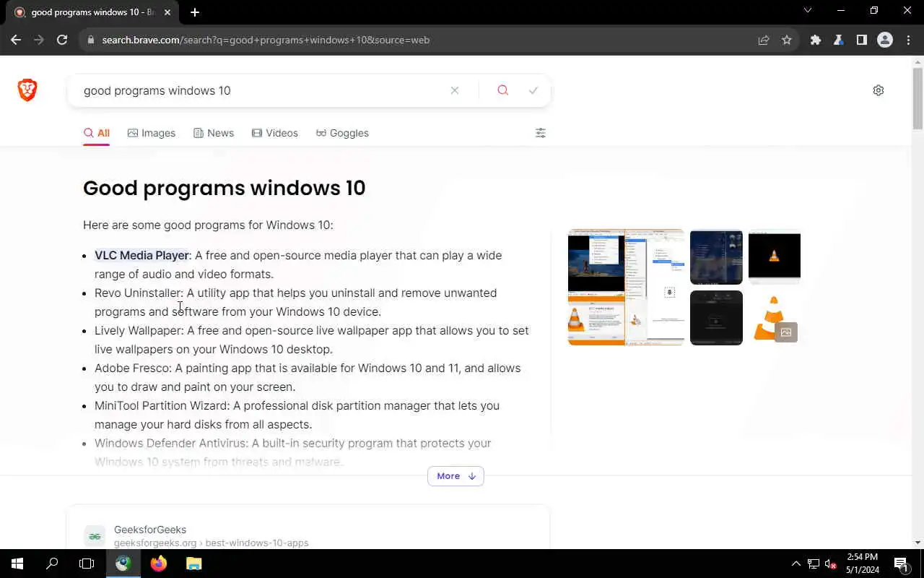Open the browser extensions puzzle icon
The height and width of the screenshot is (578, 924).
[x=816, y=40]
